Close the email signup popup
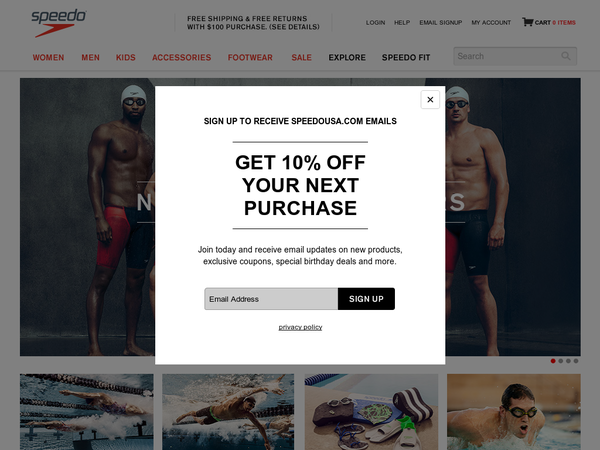 pos(430,99)
